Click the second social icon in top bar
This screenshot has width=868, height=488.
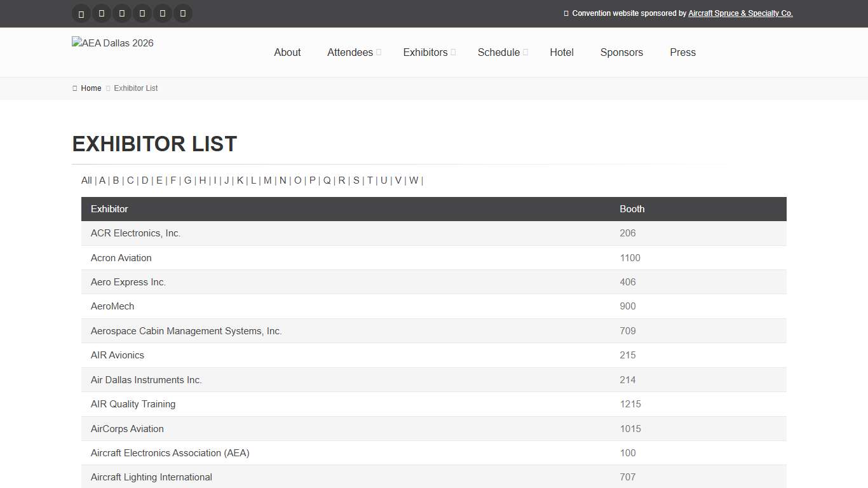click(102, 13)
